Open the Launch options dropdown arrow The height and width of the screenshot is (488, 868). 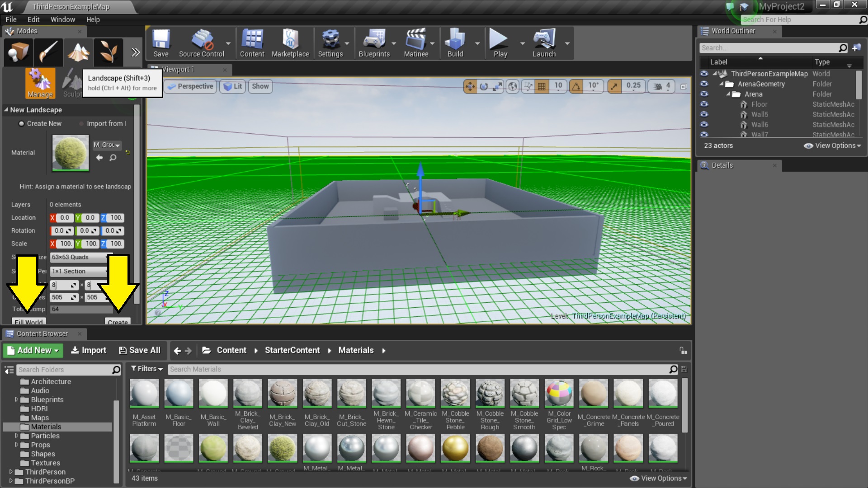pos(567,43)
